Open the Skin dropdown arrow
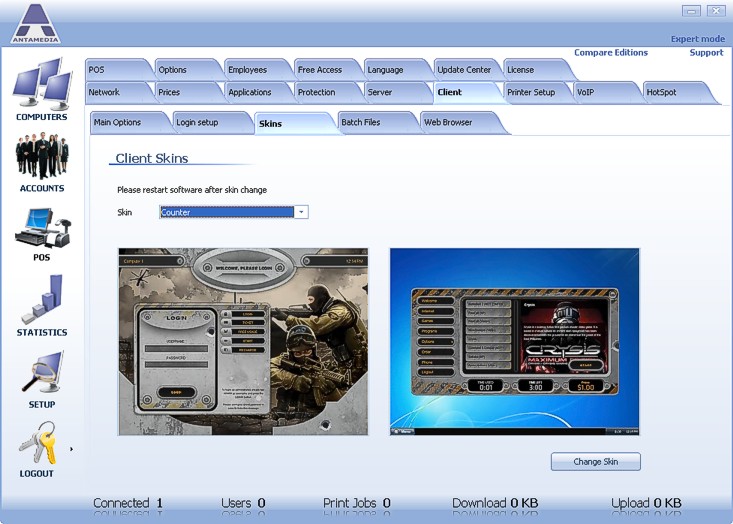 [302, 212]
